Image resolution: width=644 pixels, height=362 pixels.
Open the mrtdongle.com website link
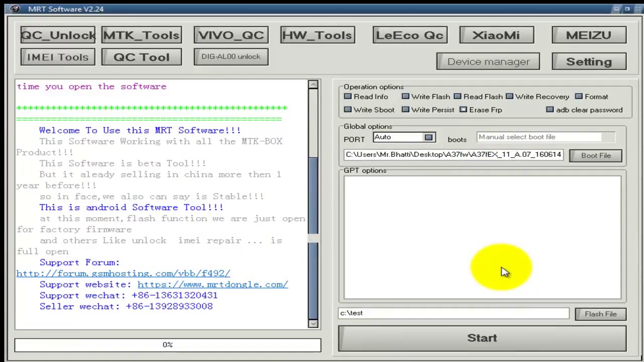212,285
